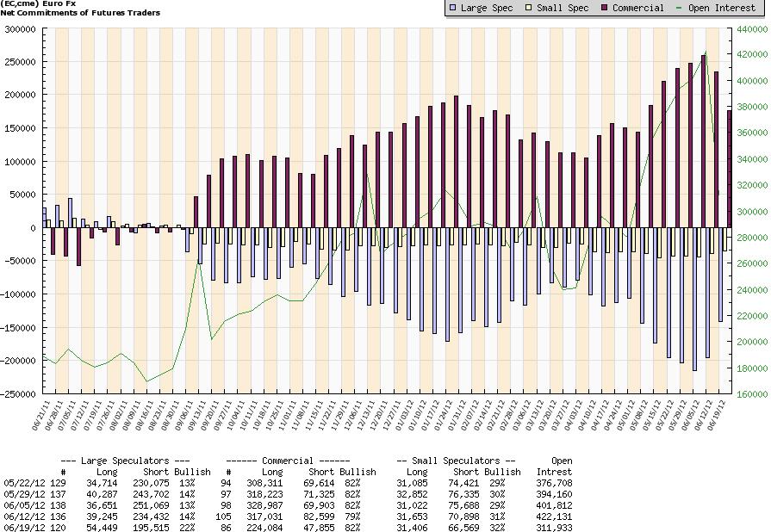Screen dimensions: 771x532
Task: Click the open interest value 394,160
Action: pyautogui.click(x=554, y=494)
